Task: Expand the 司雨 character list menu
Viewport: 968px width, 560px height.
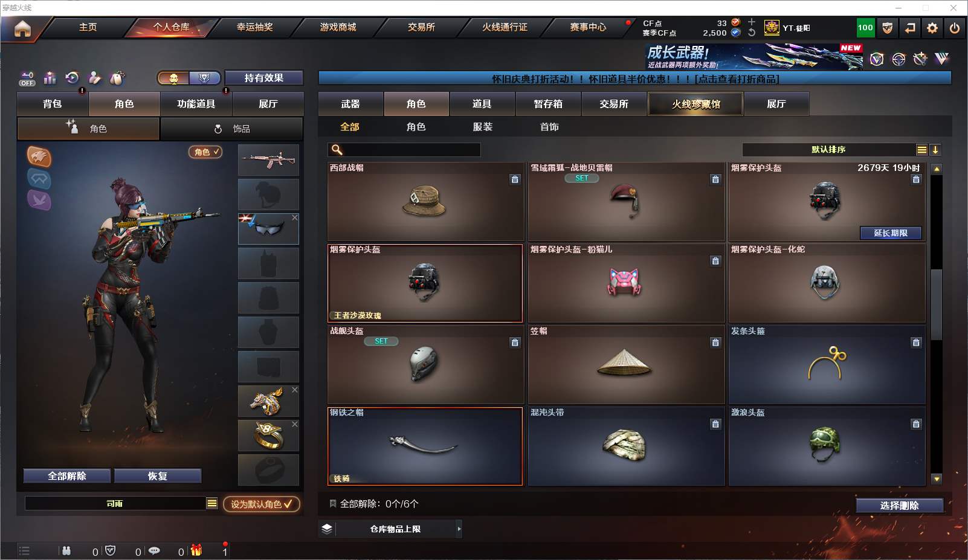Action: (x=211, y=503)
